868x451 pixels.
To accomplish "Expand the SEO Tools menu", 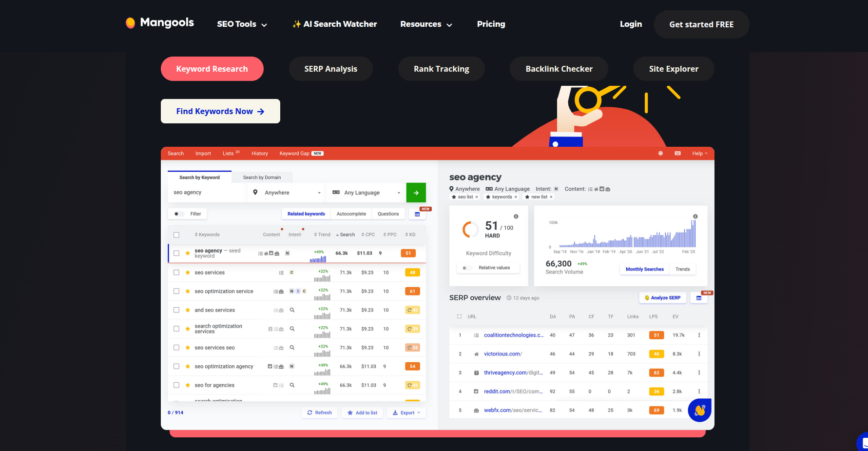I will (x=242, y=24).
